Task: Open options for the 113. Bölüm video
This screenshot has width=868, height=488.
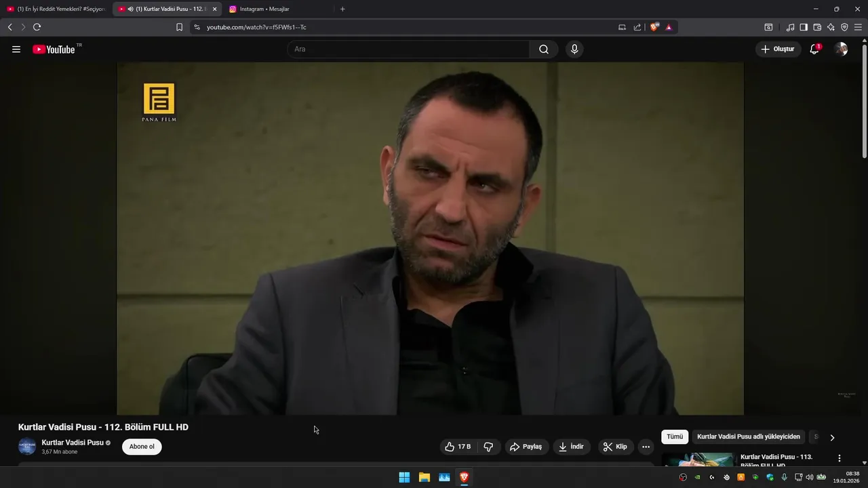Action: tap(840, 458)
